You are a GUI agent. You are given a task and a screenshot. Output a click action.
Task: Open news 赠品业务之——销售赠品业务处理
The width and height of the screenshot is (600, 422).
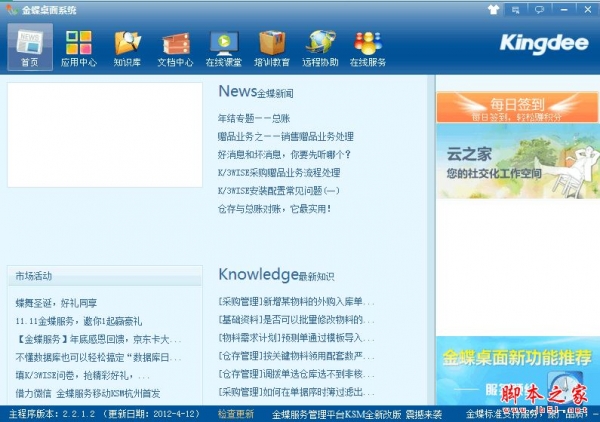(x=285, y=137)
